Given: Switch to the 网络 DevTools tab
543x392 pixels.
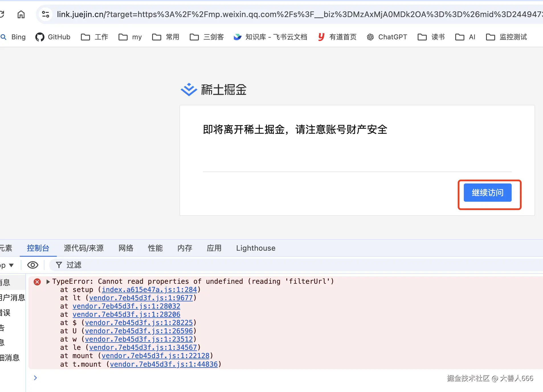Looking at the screenshot, I should [x=126, y=248].
